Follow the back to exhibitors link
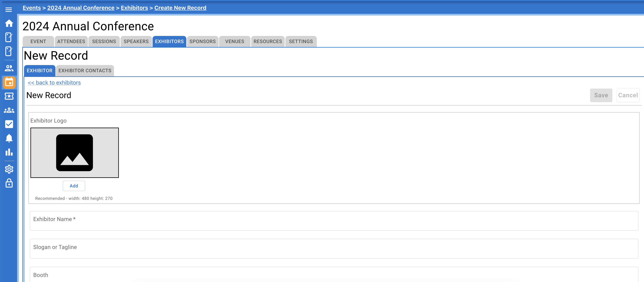The height and width of the screenshot is (282, 644). (x=54, y=82)
